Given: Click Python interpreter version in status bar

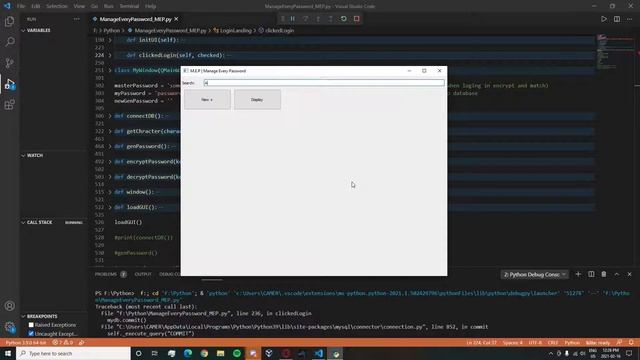Looking at the screenshot, I should [x=26, y=342].
